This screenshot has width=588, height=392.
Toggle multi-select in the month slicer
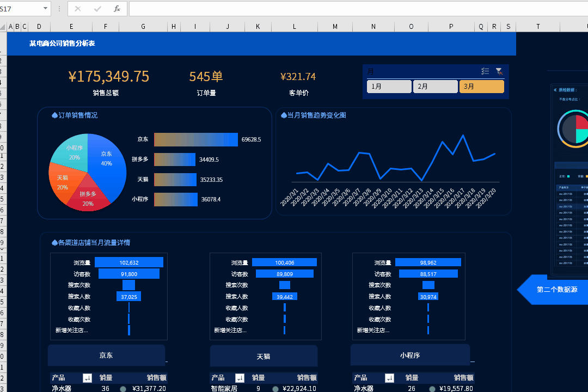pyautogui.click(x=485, y=71)
